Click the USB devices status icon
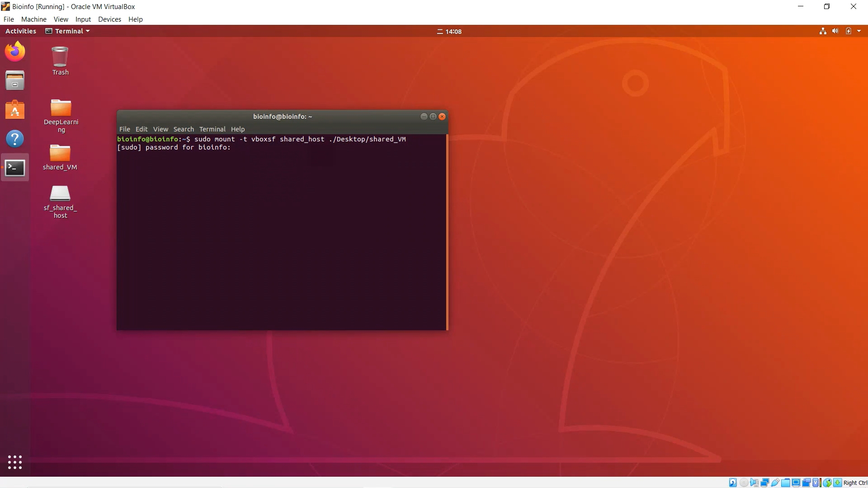 coord(775,483)
